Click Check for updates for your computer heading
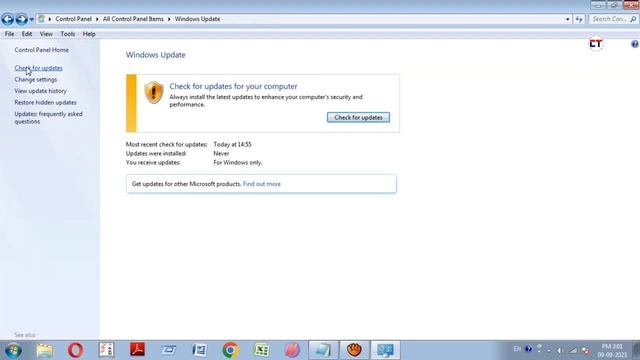The width and height of the screenshot is (640, 360). pyautogui.click(x=233, y=86)
